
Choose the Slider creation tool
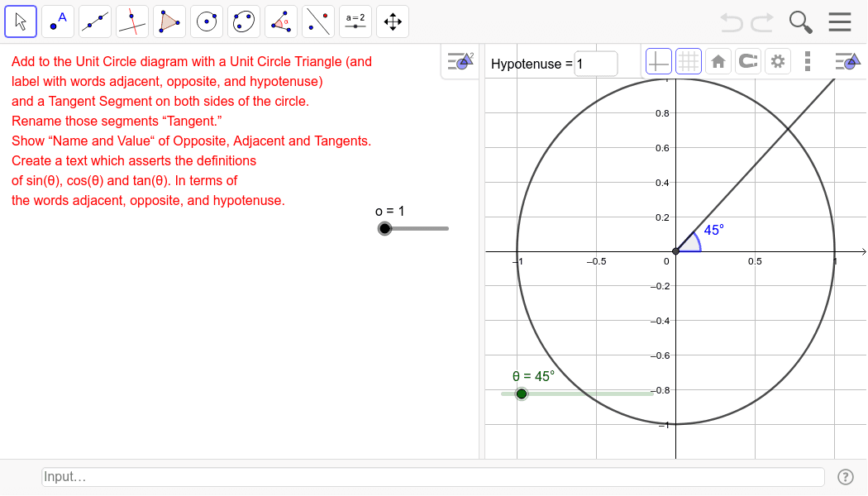[355, 21]
